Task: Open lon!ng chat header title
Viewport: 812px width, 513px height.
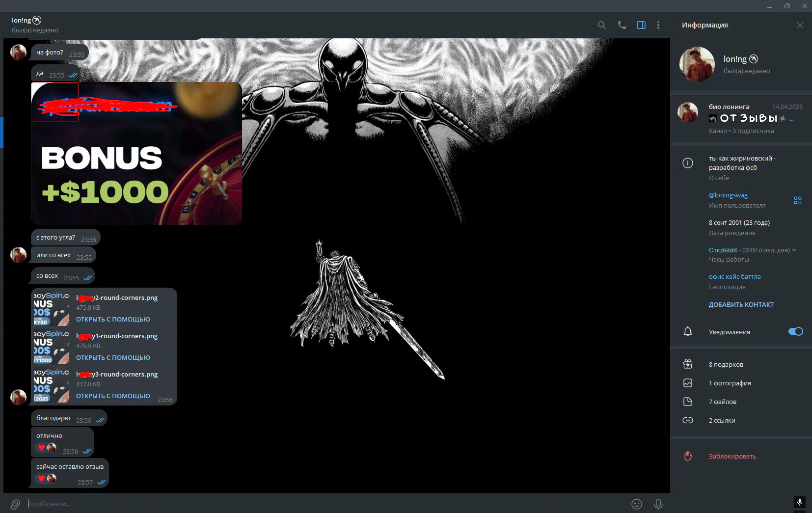Action: (x=27, y=20)
